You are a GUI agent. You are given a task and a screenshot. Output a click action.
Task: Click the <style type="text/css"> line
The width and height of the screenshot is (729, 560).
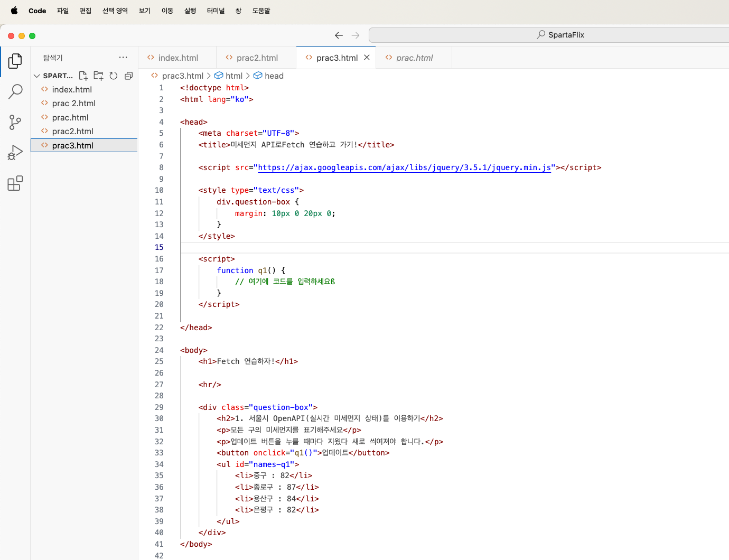coord(251,190)
